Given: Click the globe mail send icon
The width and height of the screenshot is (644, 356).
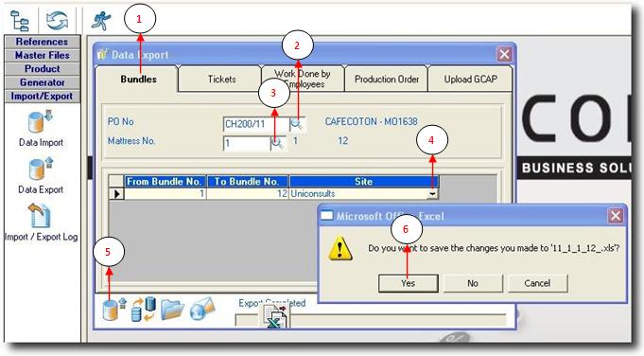Looking at the screenshot, I should coord(202,310).
